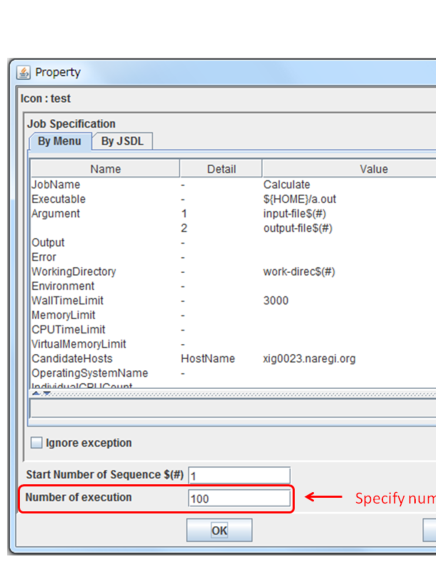Select the Executable row name
The width and height of the screenshot is (436, 564).
pyautogui.click(x=59, y=199)
